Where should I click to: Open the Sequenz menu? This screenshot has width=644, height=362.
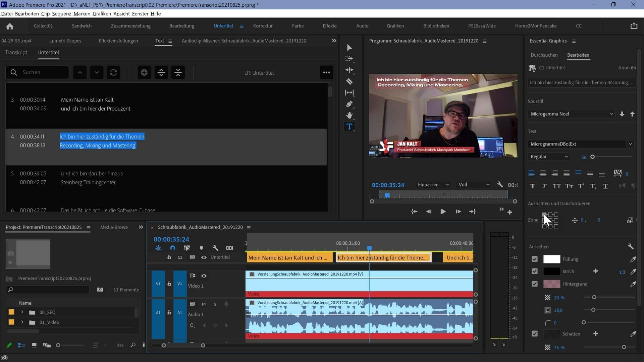tap(61, 14)
